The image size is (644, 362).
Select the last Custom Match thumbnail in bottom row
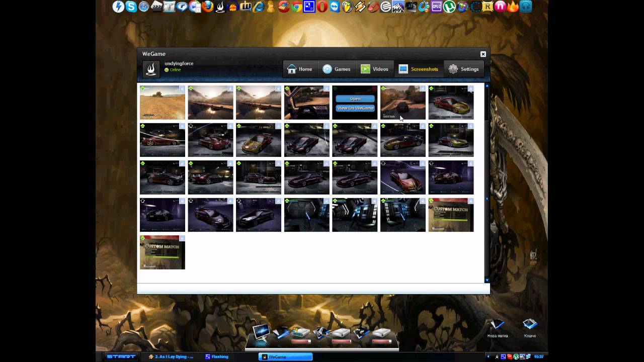pyautogui.click(x=163, y=252)
